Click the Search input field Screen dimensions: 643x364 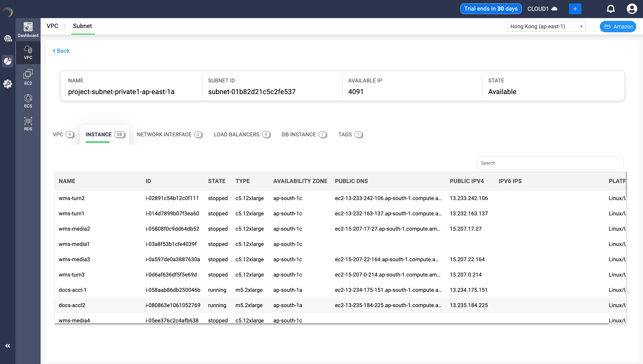click(550, 163)
